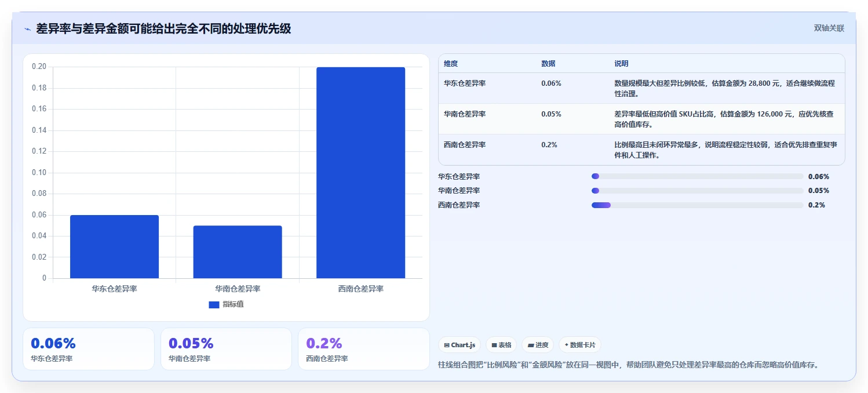Click the 0.12 y-axis tick label
The image size is (868, 393).
[39, 151]
